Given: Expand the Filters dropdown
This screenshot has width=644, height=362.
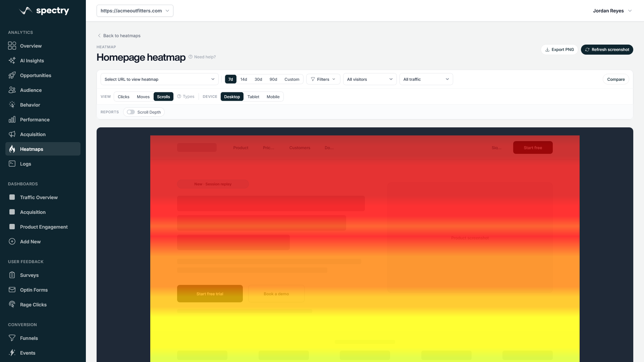Looking at the screenshot, I should [323, 79].
